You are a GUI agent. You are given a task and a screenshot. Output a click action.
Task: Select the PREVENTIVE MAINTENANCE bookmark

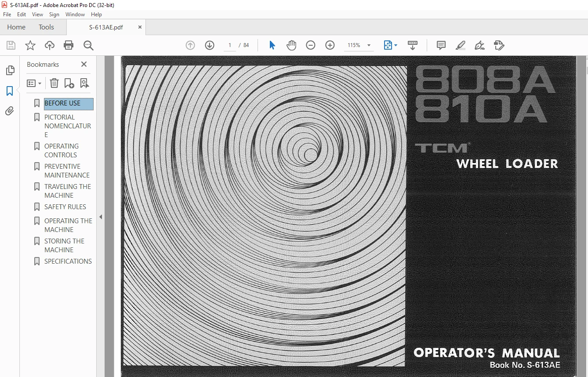pos(67,171)
